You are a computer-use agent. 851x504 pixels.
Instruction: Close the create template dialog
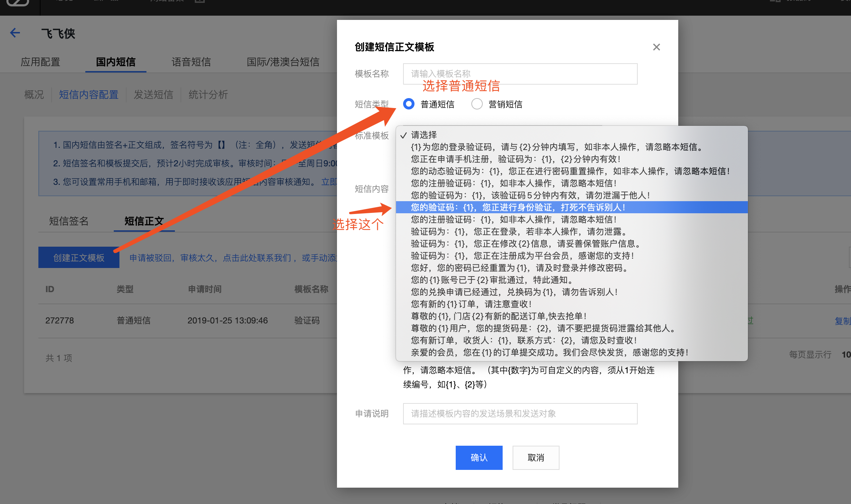(x=656, y=47)
